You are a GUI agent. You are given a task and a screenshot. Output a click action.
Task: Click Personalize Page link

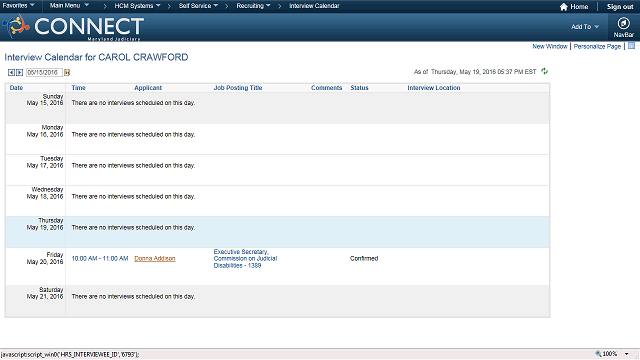pyautogui.click(x=597, y=47)
